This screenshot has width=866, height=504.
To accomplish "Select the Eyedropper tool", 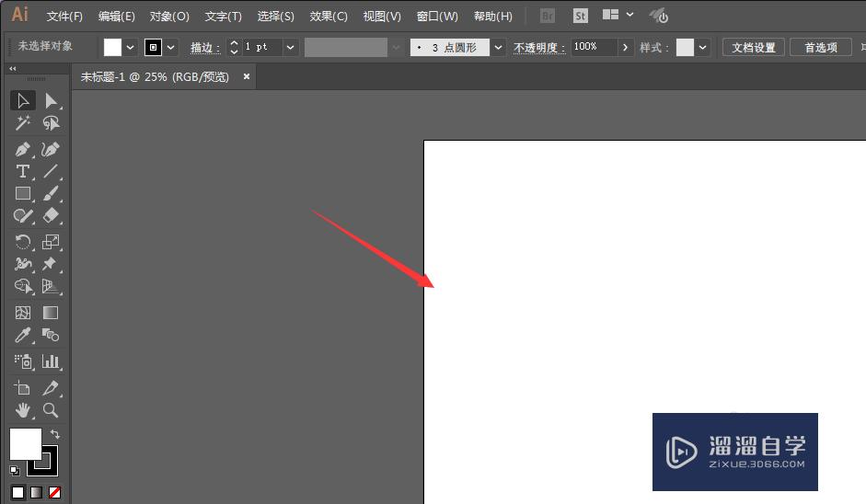I will (x=23, y=335).
